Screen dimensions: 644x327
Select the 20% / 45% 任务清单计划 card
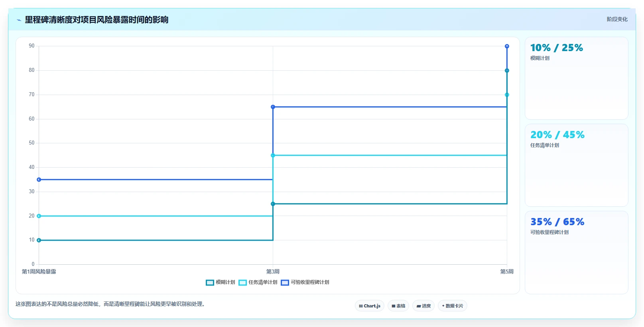(577, 165)
